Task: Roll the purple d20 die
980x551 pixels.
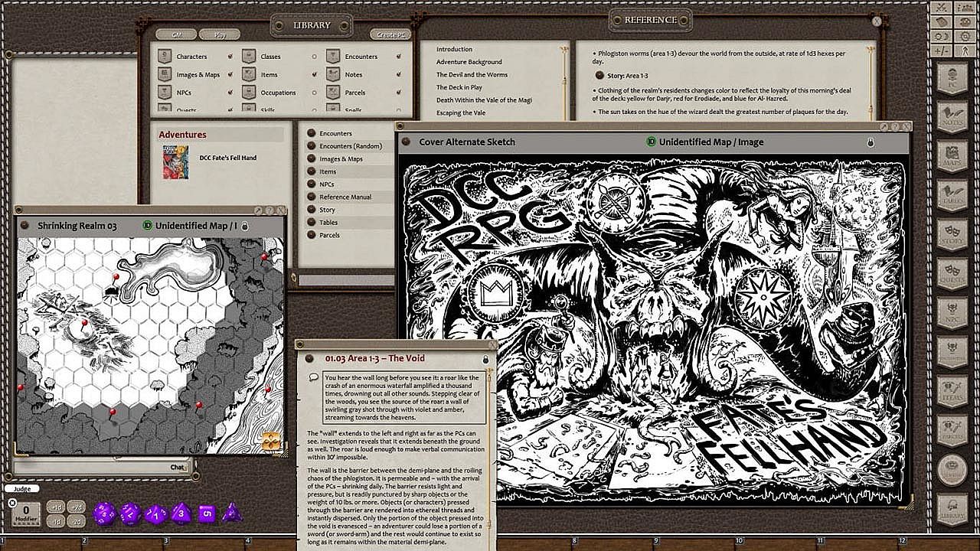Action: [x=104, y=513]
